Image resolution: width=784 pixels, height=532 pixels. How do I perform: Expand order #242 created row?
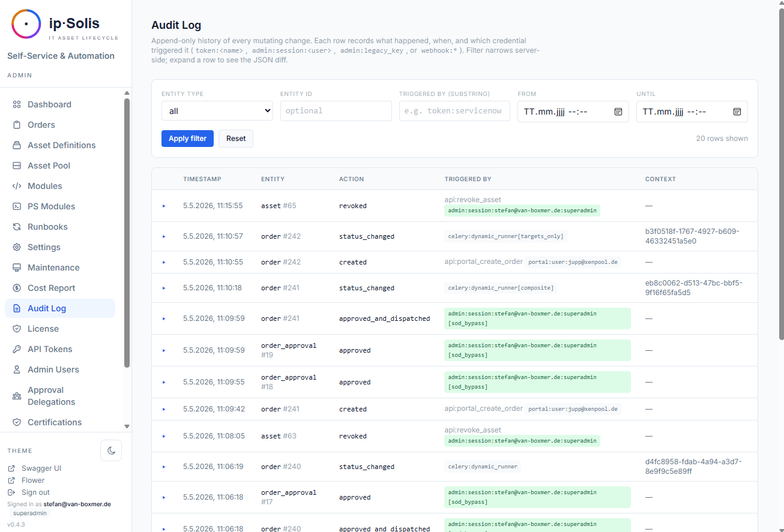[x=164, y=262]
